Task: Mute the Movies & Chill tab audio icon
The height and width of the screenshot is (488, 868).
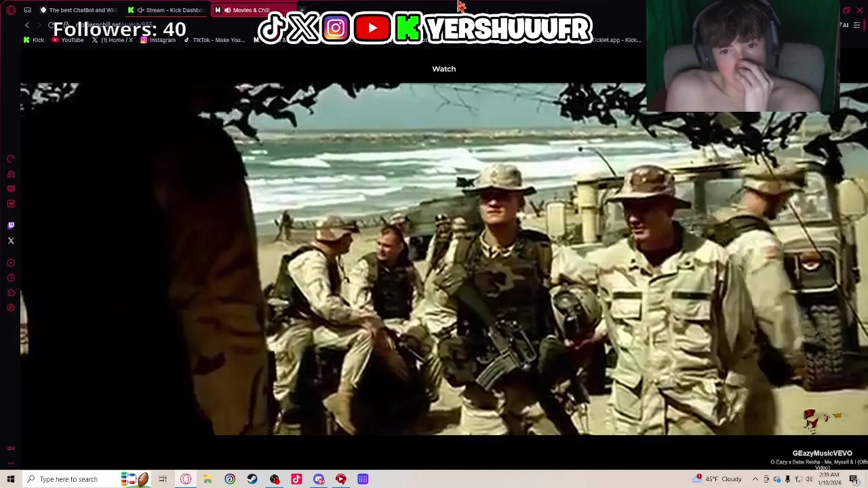Action: 227,10
